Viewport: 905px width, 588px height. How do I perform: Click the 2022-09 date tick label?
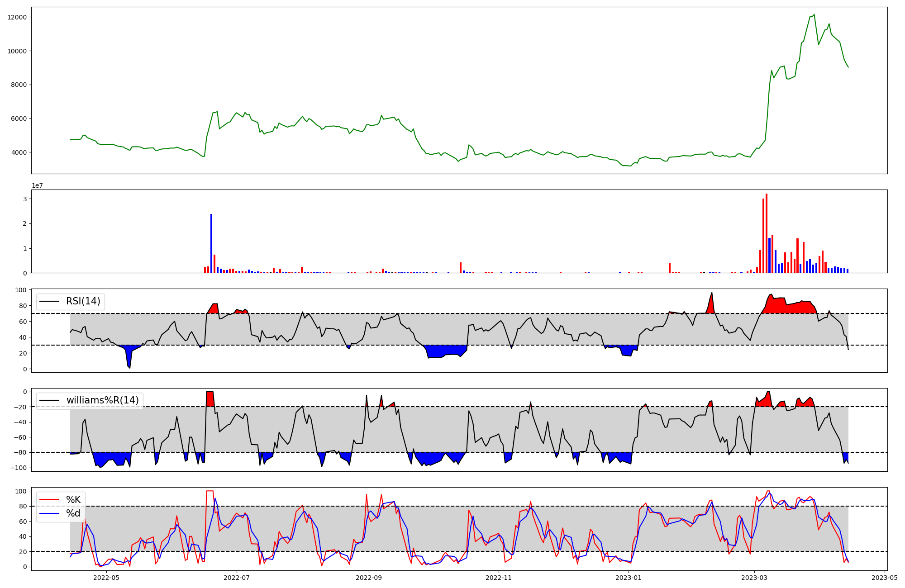pos(369,578)
